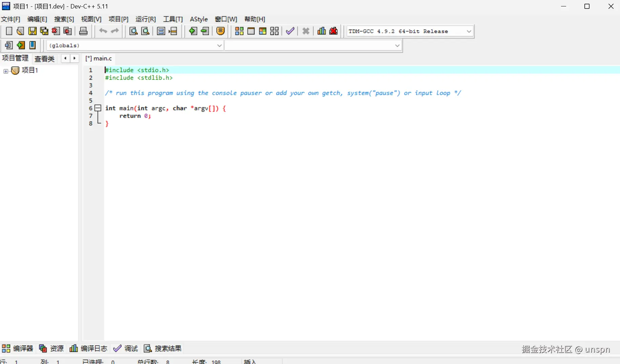
Task: Click inside the function search combo field
Action: click(312, 45)
